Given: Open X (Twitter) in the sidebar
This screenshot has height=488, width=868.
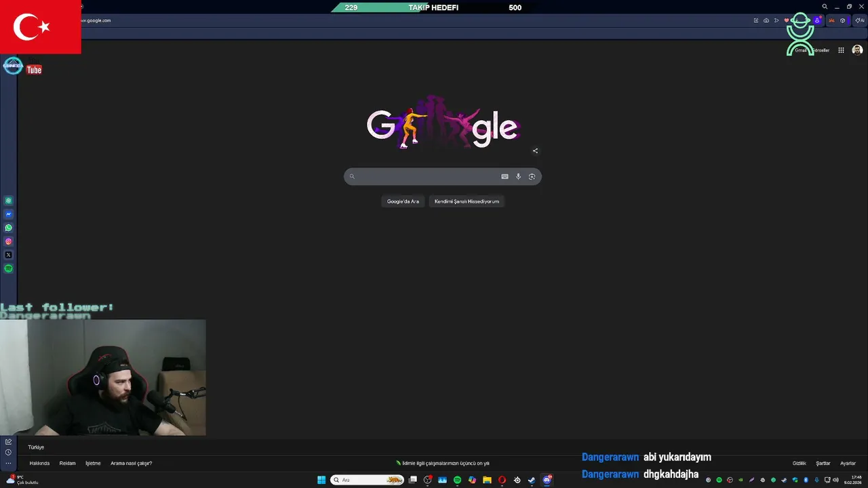Looking at the screenshot, I should 8,255.
